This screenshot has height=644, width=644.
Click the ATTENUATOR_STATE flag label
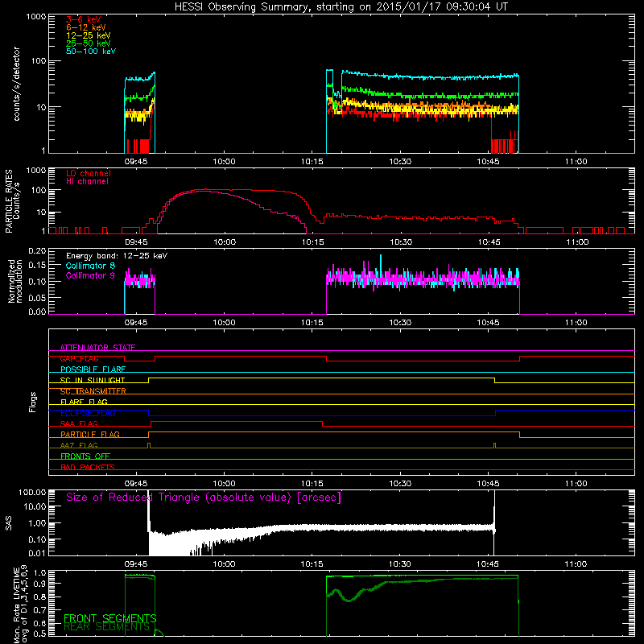click(x=97, y=348)
